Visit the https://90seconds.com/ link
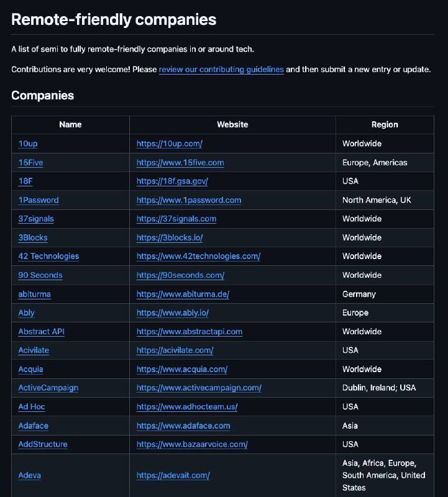448x497 pixels. point(180,275)
